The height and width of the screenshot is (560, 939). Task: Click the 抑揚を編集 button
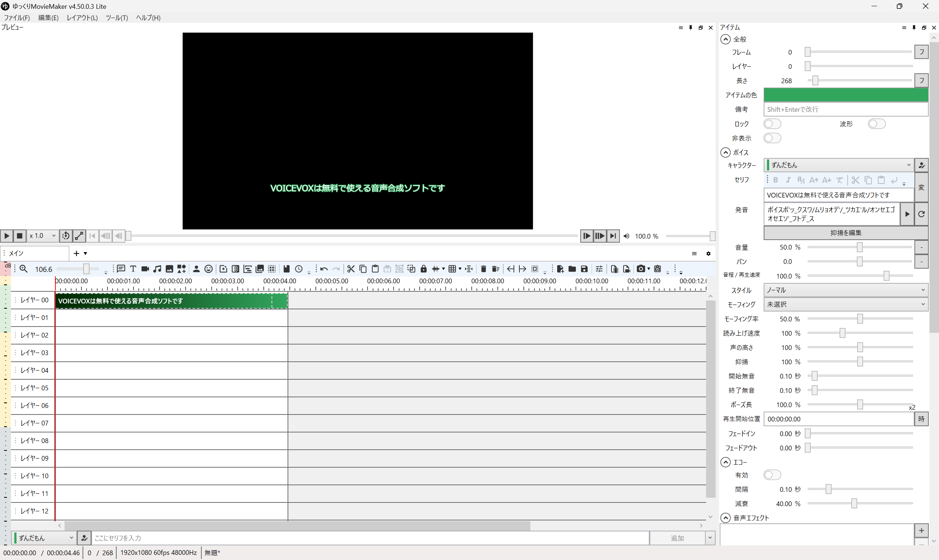845,233
